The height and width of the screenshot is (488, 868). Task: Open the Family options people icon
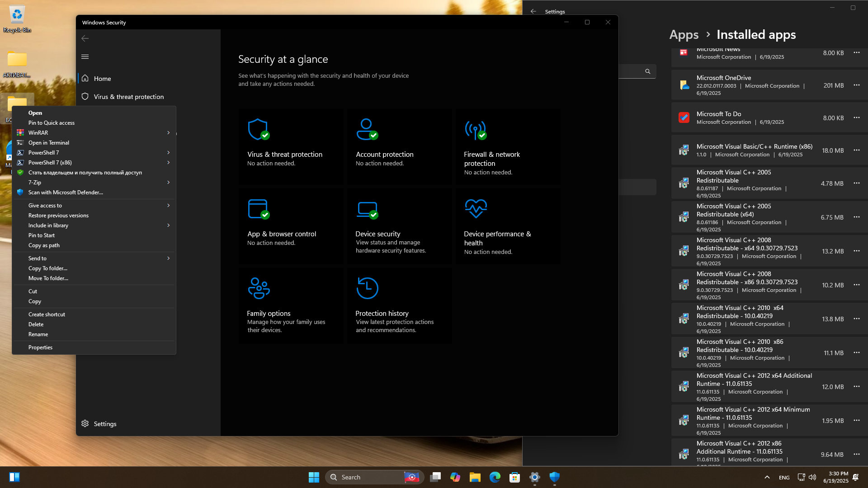[259, 288]
